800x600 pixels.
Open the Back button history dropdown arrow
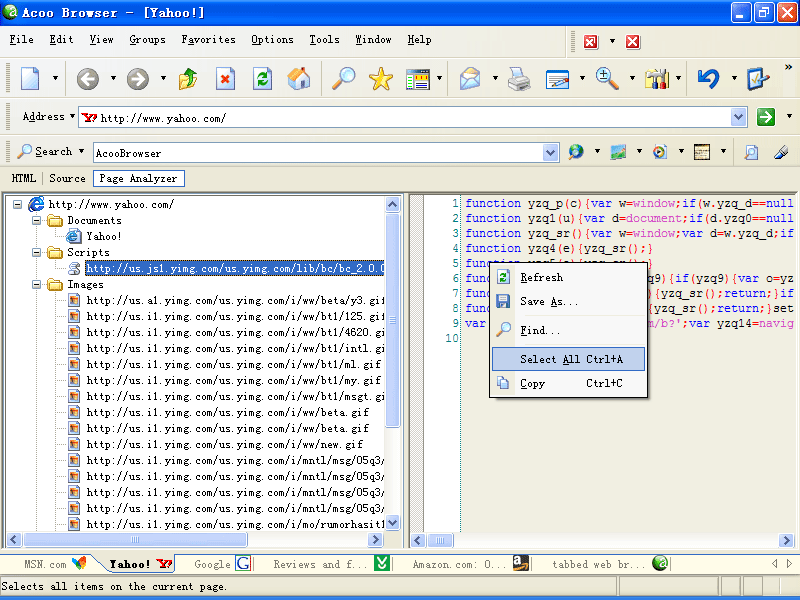coord(113,78)
